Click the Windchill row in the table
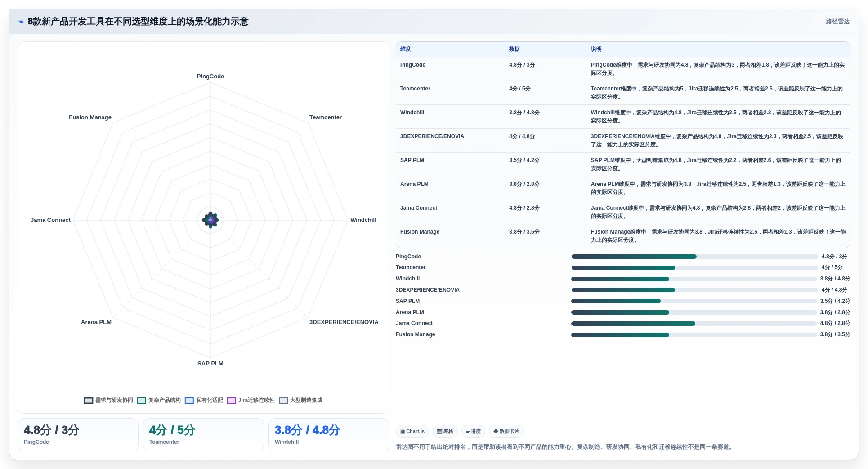Viewport: 868px width, 469px height. 623,117
